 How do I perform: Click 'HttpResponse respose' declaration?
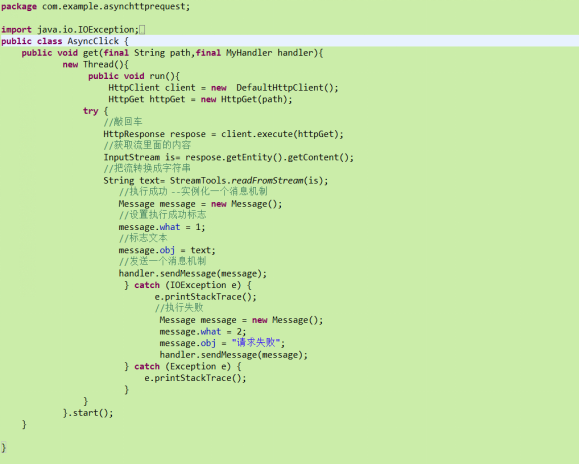click(154, 134)
